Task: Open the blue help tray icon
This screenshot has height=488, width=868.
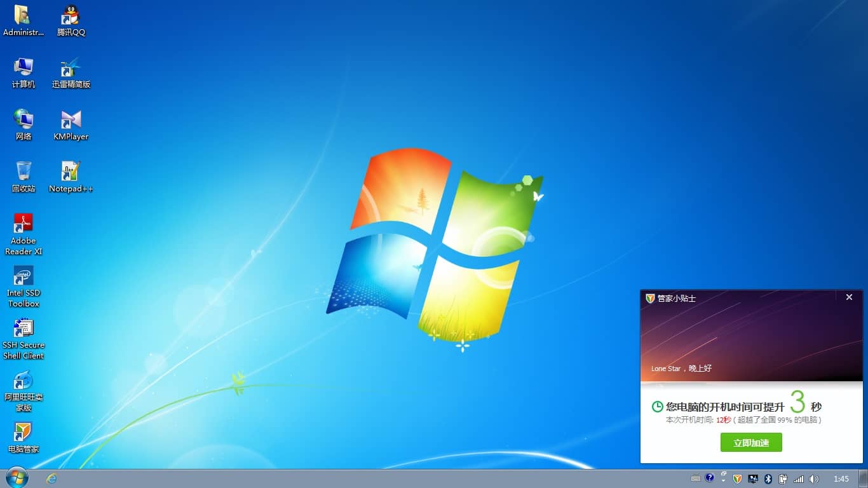Action: (x=710, y=478)
